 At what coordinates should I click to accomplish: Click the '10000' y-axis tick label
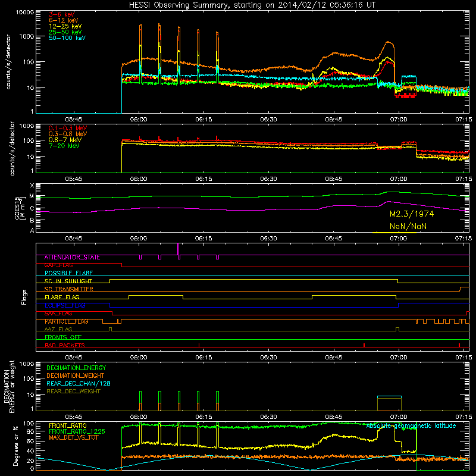pos(25,12)
